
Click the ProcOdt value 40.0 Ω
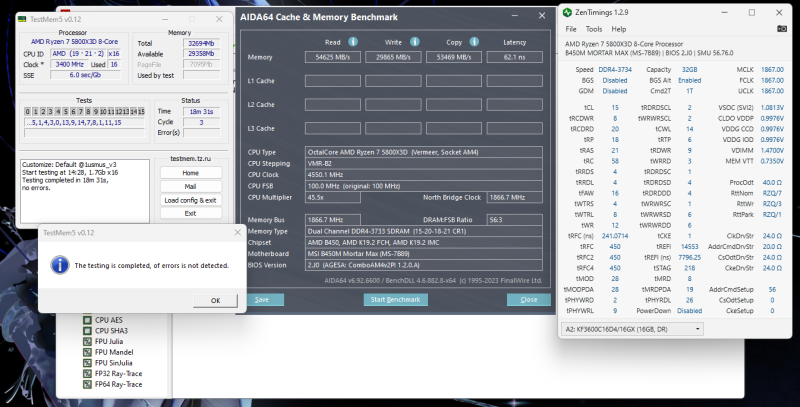tap(772, 182)
